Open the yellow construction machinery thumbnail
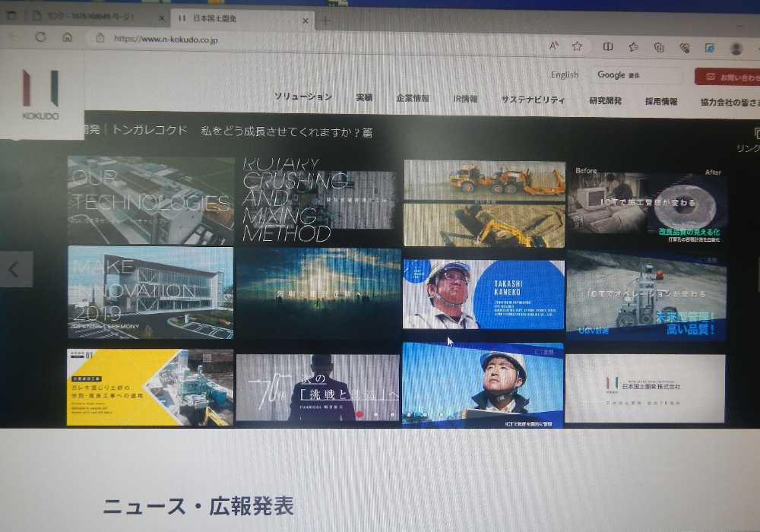 click(x=484, y=204)
